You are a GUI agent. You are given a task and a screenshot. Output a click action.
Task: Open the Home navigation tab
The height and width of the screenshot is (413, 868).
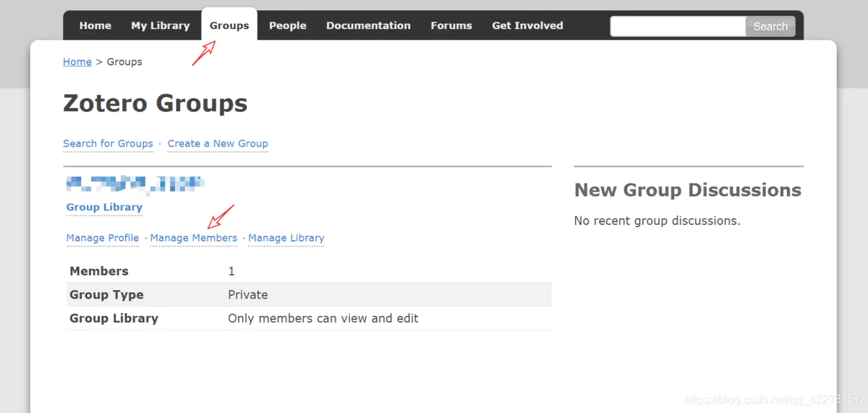click(95, 25)
